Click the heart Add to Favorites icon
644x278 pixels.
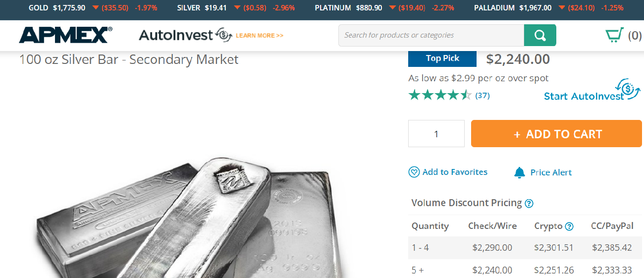pos(414,172)
